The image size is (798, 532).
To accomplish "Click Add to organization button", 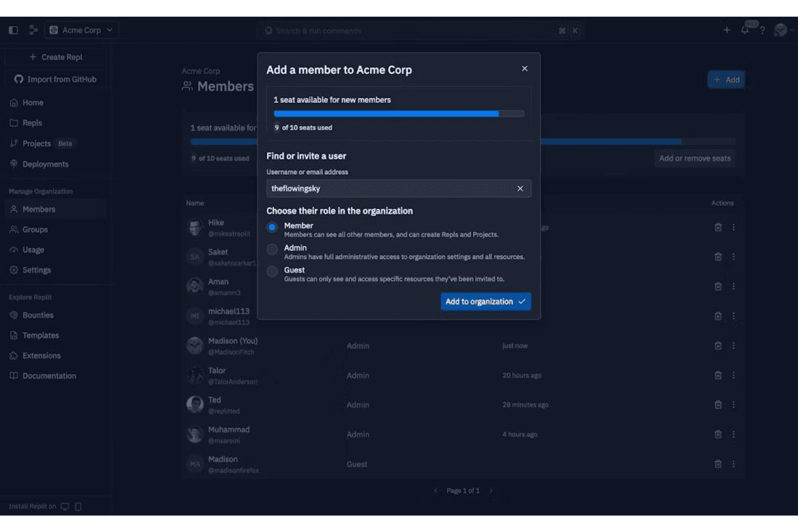I will pos(486,302).
